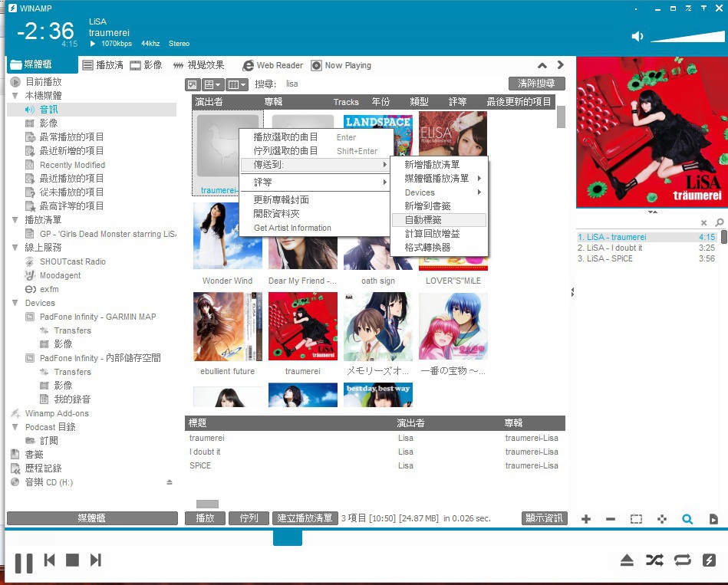The width and height of the screenshot is (728, 585).
Task: Open the column view mode dropdown
Action: pyautogui.click(x=237, y=84)
